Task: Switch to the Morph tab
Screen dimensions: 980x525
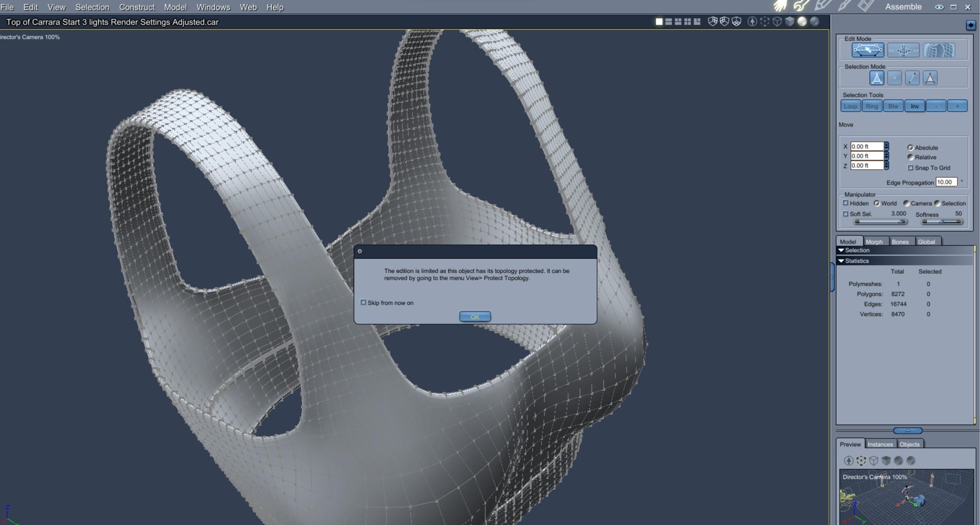Action: coord(874,242)
